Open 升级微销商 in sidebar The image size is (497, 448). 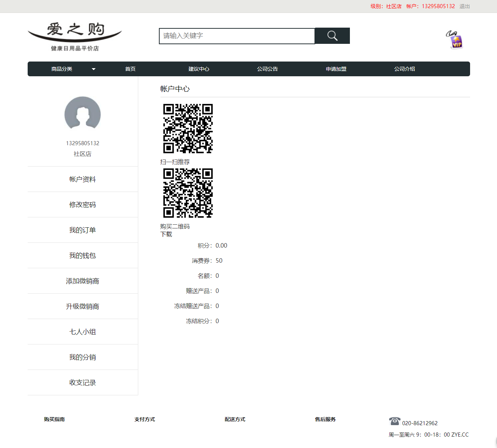[x=83, y=306]
